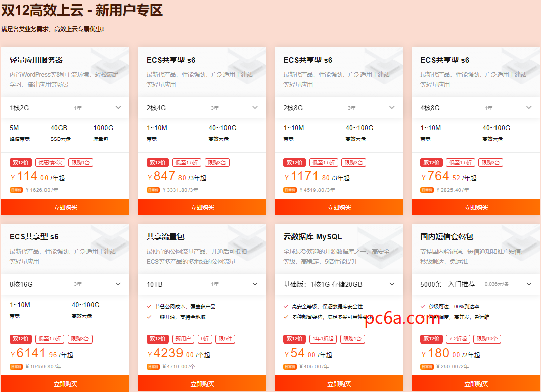The width and height of the screenshot is (541, 392).
Task: Click 限购3台 tag above ¥764.52
Action: (490, 162)
